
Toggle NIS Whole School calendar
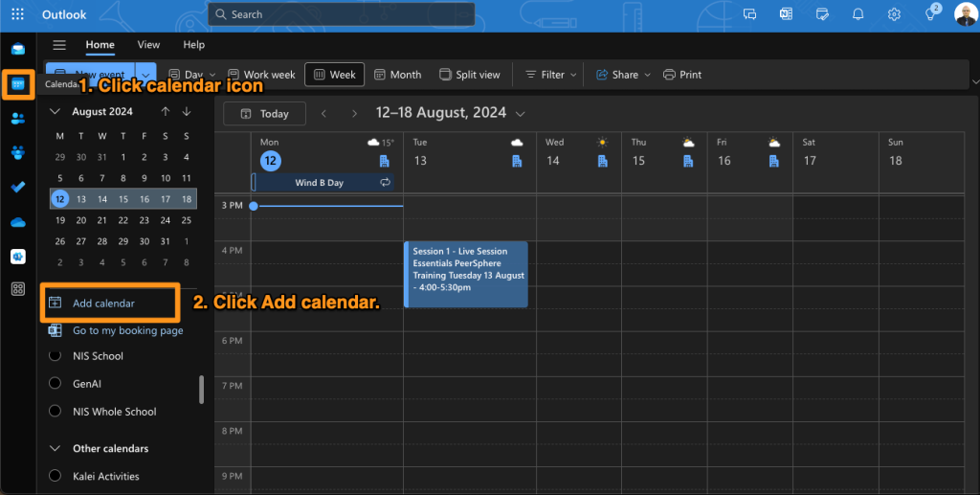click(x=55, y=412)
